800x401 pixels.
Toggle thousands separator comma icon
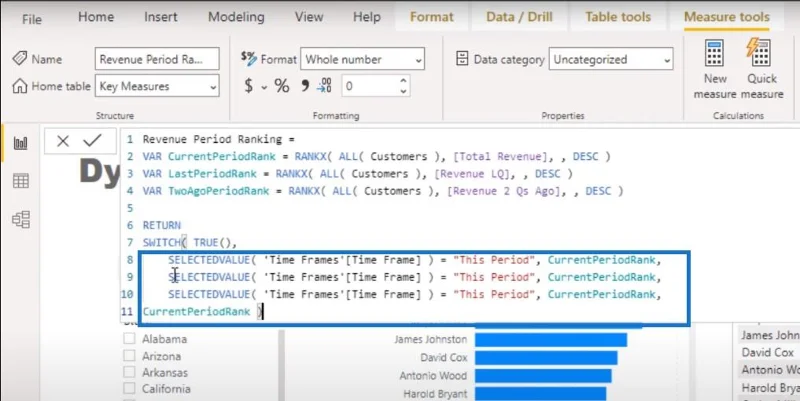coord(305,85)
